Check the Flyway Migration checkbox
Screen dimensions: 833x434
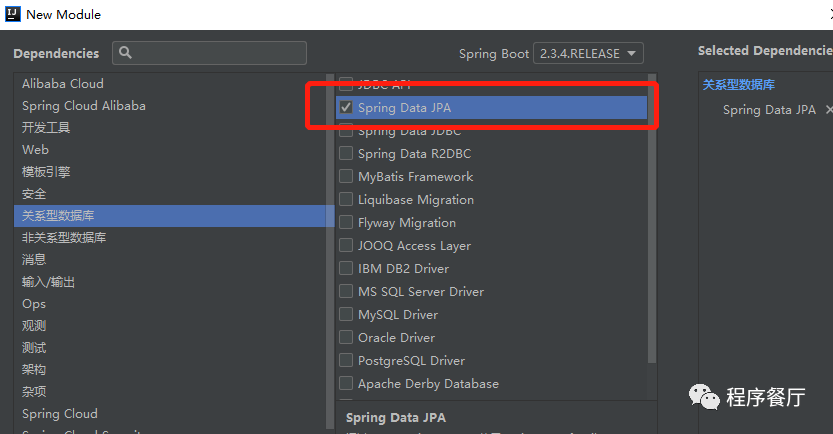(346, 222)
